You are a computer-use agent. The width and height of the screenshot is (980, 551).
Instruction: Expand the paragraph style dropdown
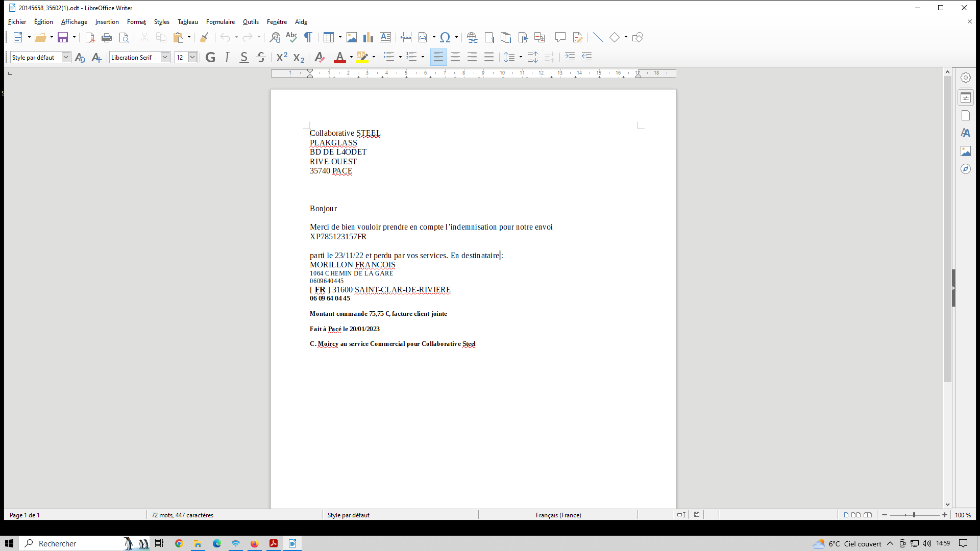(66, 57)
